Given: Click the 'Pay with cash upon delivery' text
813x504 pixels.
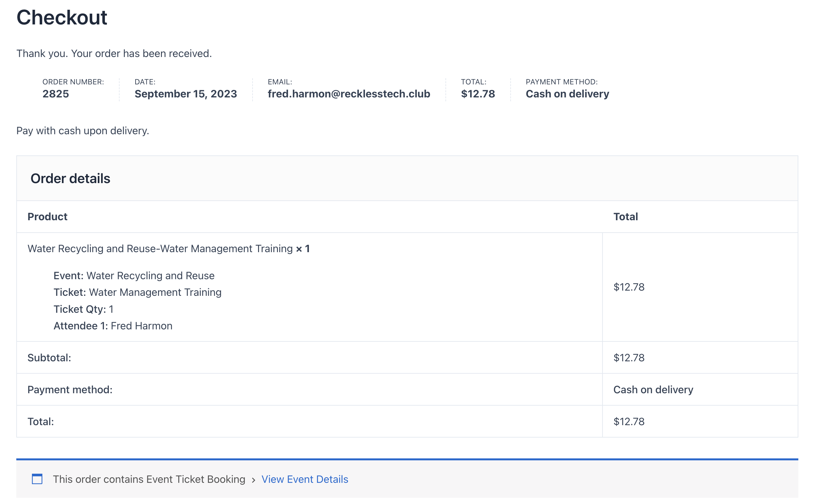Looking at the screenshot, I should (x=83, y=131).
